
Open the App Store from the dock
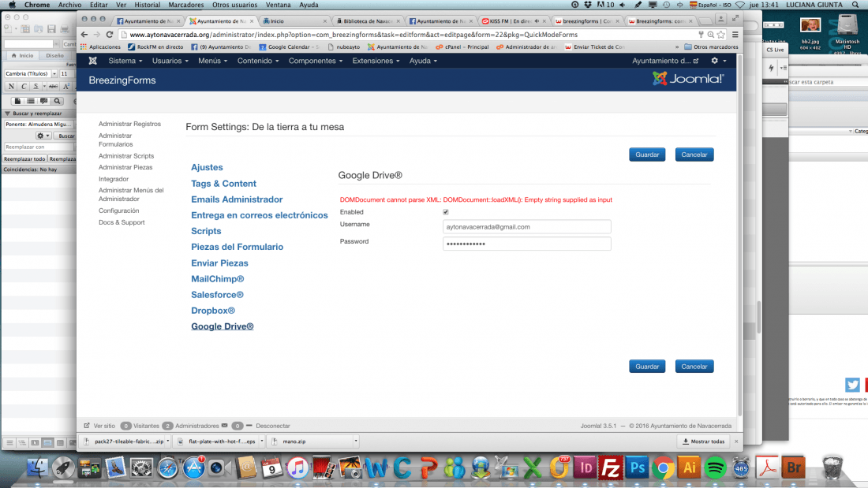coord(194,468)
